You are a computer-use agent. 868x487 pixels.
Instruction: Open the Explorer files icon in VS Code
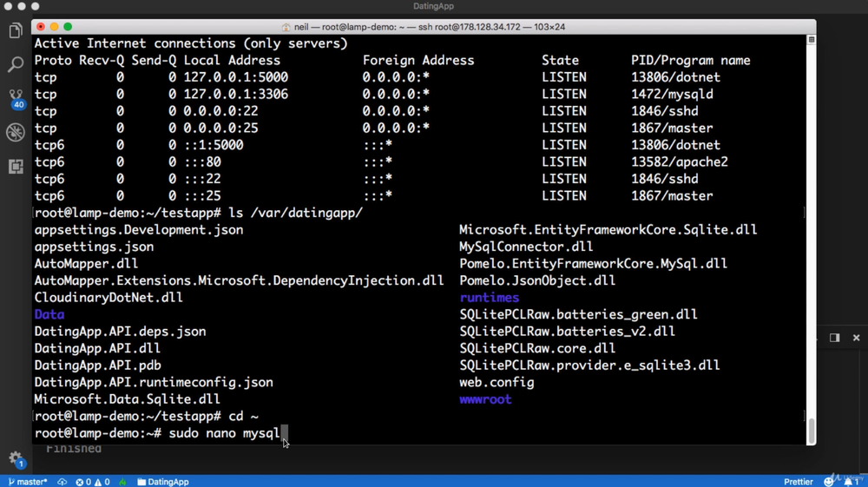tap(16, 30)
